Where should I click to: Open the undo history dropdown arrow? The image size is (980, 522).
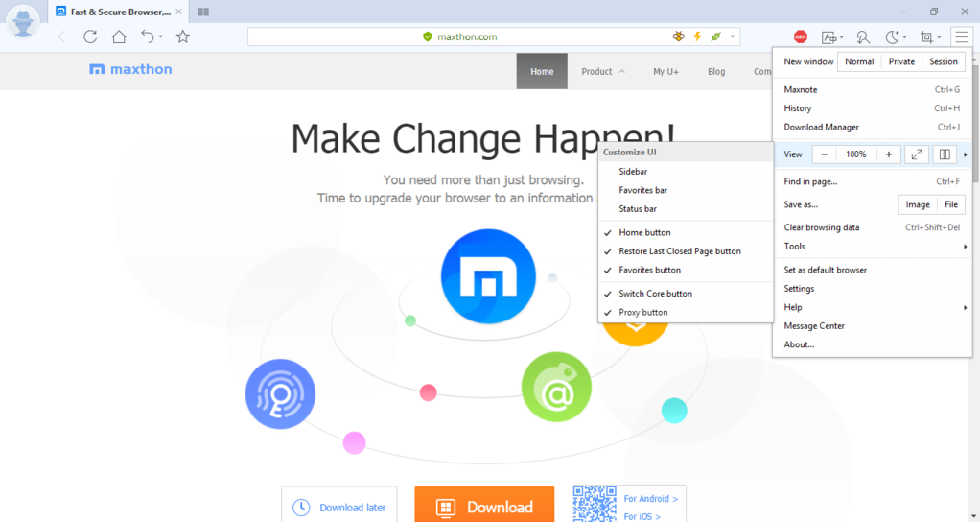click(161, 36)
